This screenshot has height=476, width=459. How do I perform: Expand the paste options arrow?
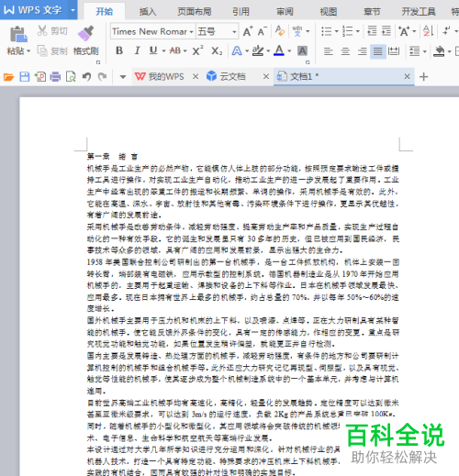point(28,51)
